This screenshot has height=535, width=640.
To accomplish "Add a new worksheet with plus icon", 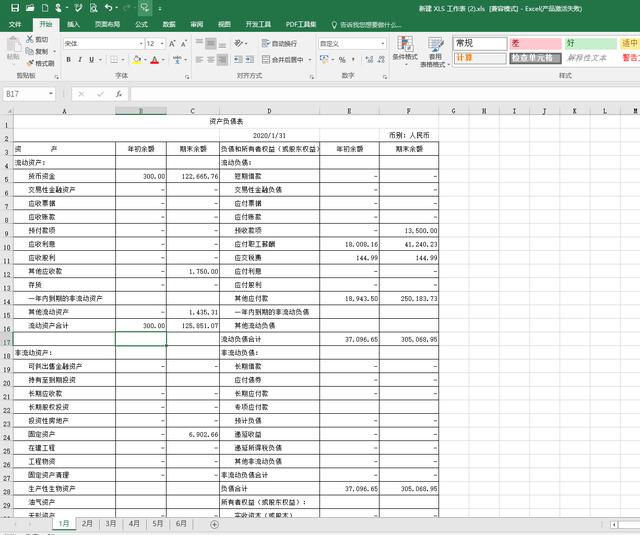I will tap(214, 524).
